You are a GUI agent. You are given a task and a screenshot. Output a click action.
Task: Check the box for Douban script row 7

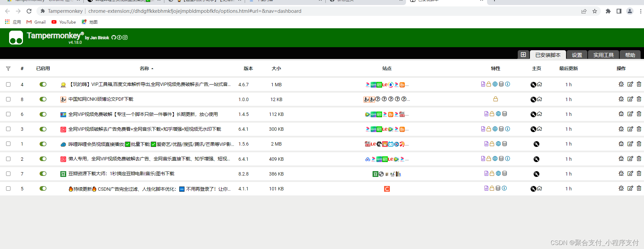click(8, 174)
